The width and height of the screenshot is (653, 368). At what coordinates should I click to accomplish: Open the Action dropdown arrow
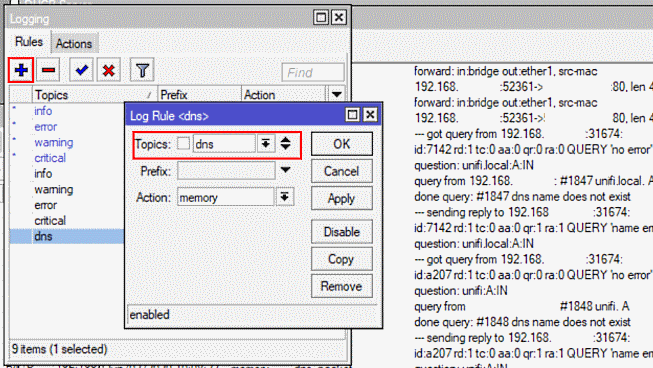(x=285, y=197)
